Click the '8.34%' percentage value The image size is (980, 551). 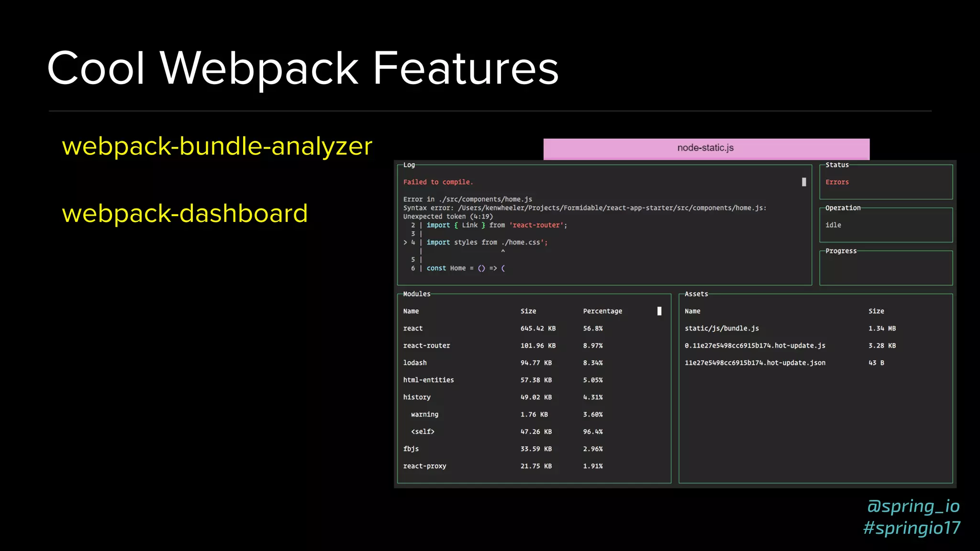click(x=592, y=363)
